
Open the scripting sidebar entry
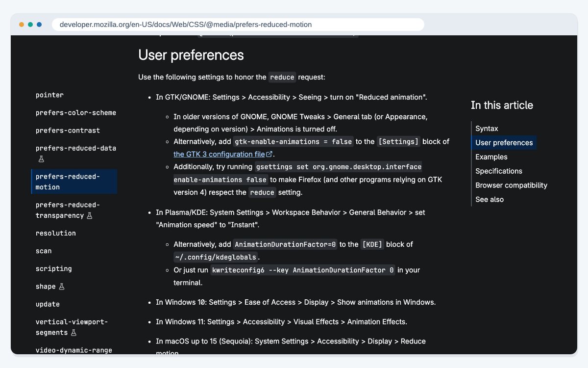point(54,268)
